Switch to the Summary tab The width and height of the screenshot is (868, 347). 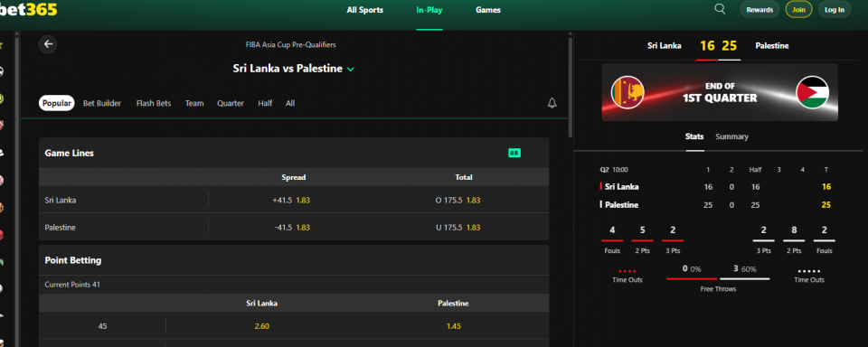point(731,136)
